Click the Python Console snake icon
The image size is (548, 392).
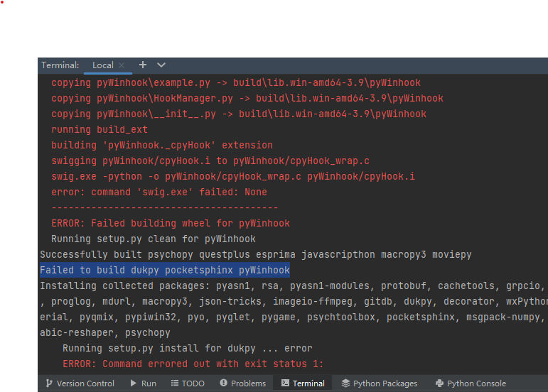pyautogui.click(x=440, y=383)
